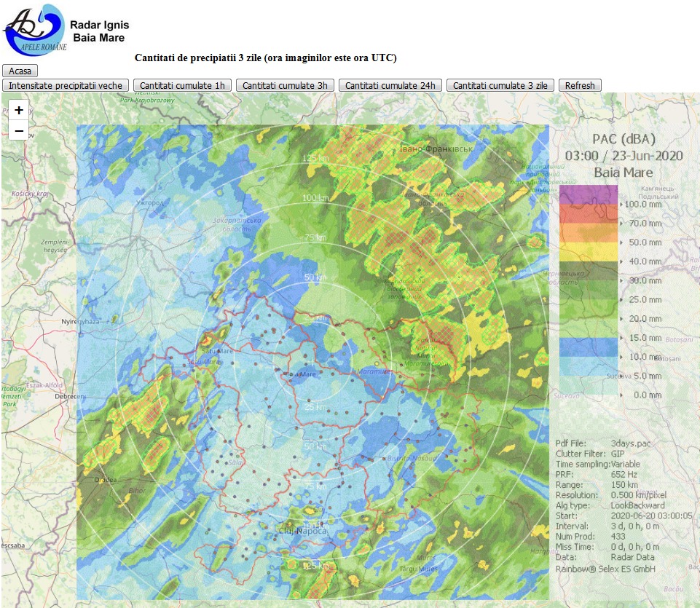Image resolution: width=700 pixels, height=608 pixels.
Task: Select the yellow legend color swatch
Action: tap(588, 252)
